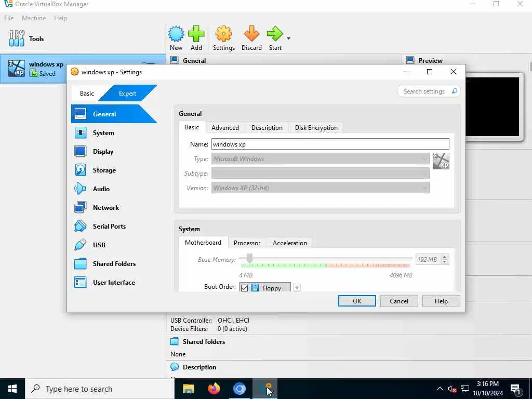Viewport: 532px width, 399px height.
Task: Decrease Base Memory with stepper down arrow
Action: [445, 262]
